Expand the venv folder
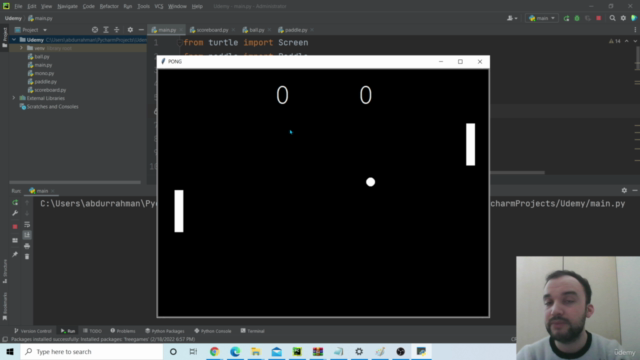The width and height of the screenshot is (640, 360). (x=22, y=48)
